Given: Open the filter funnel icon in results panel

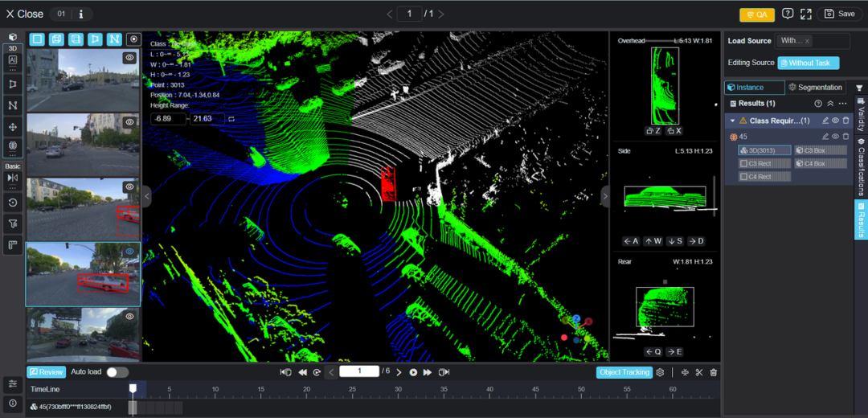Looking at the screenshot, I should pos(858,88).
